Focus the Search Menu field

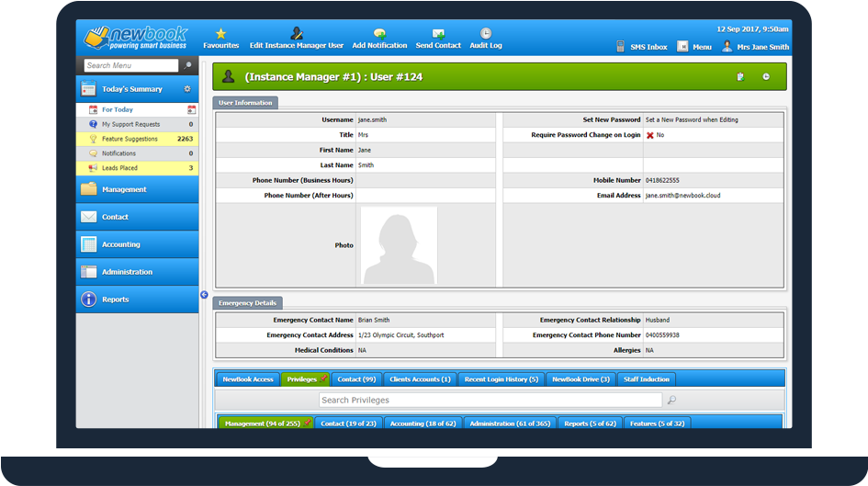click(x=131, y=65)
